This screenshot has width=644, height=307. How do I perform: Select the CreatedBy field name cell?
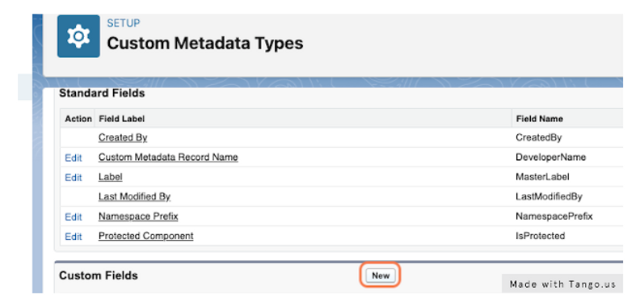[x=538, y=138]
